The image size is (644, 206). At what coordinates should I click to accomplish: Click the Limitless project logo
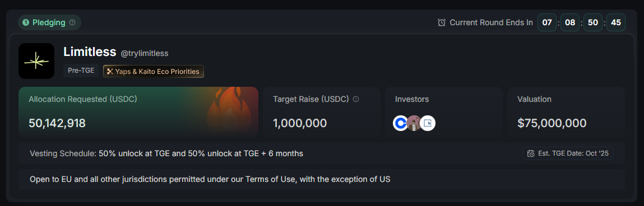click(36, 60)
